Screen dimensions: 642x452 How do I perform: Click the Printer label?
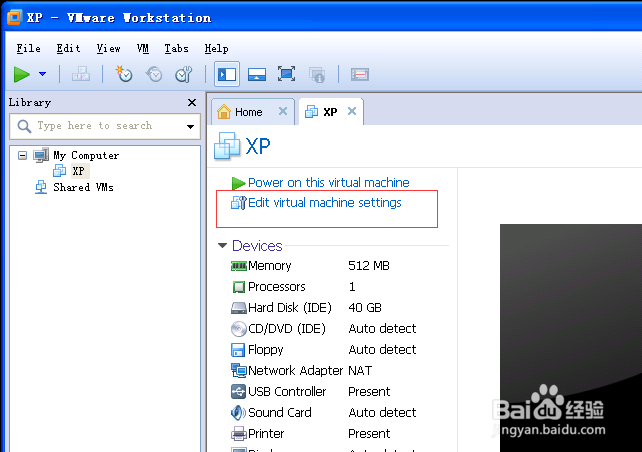(266, 434)
